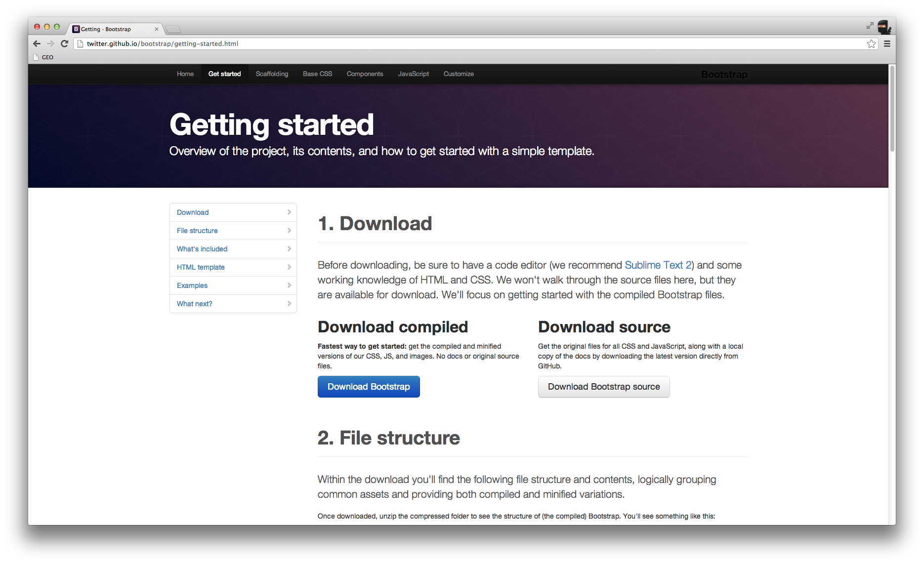Open the Chrome hamburger menu
Viewport: 924px width, 564px height.
coord(887,44)
